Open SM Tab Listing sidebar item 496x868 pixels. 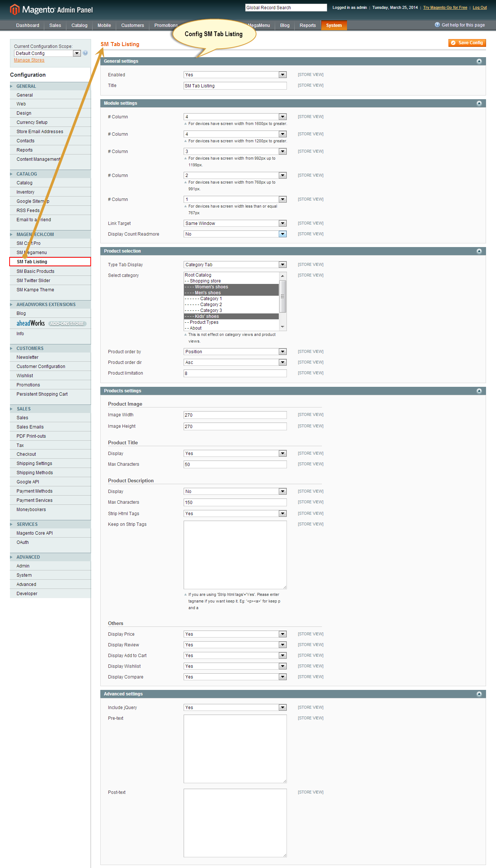click(x=50, y=262)
